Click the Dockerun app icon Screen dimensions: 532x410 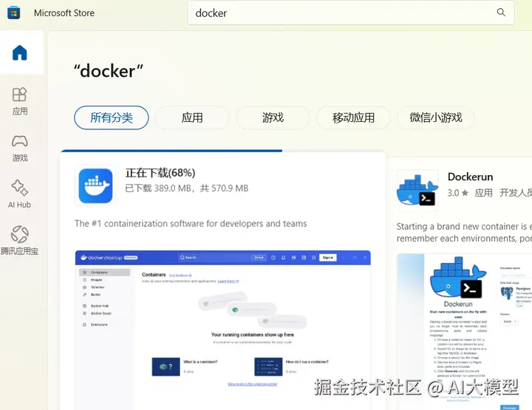pos(417,190)
